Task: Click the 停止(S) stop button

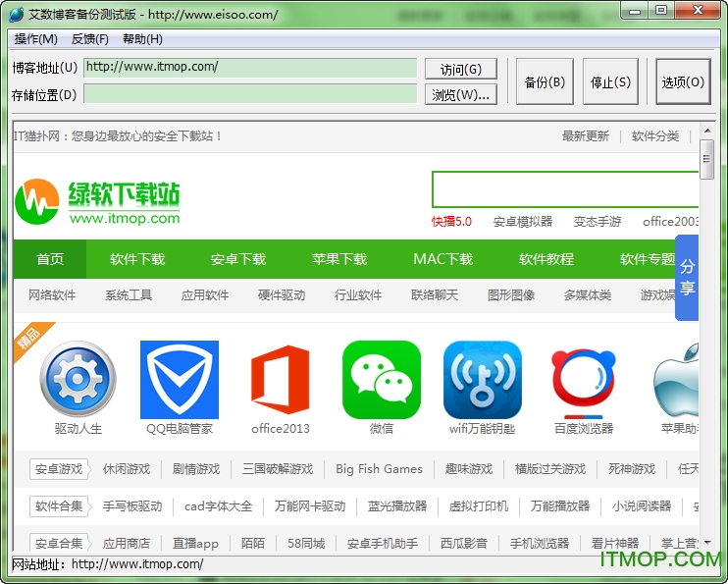Action: tap(610, 81)
